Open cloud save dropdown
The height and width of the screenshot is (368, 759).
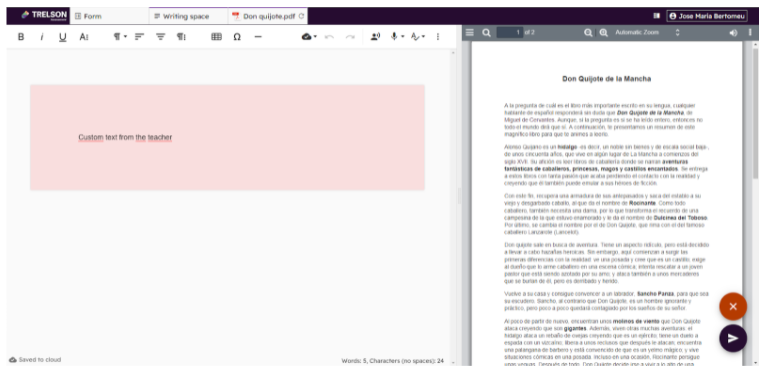coord(309,36)
